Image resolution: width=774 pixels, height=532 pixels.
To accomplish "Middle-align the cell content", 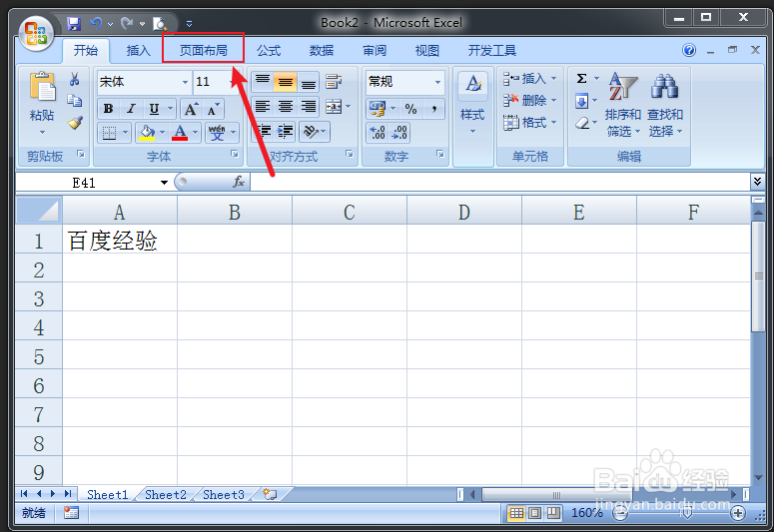I will pyautogui.click(x=286, y=82).
